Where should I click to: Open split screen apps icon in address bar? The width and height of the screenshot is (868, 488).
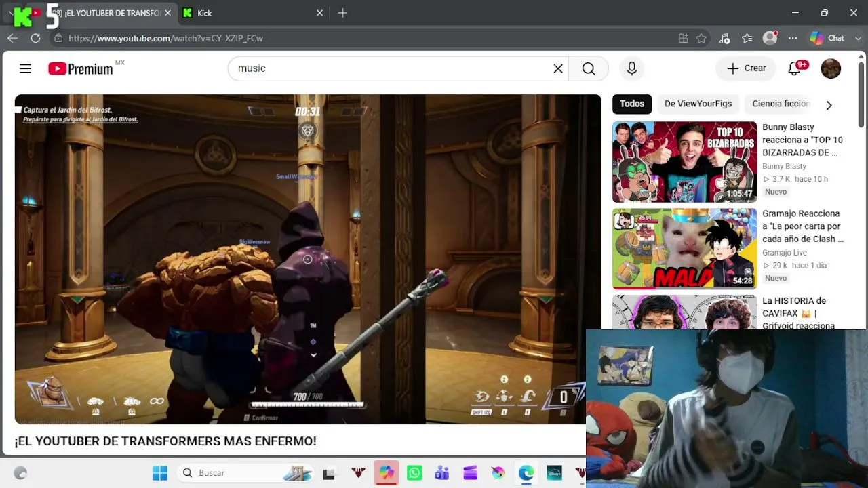tap(683, 38)
